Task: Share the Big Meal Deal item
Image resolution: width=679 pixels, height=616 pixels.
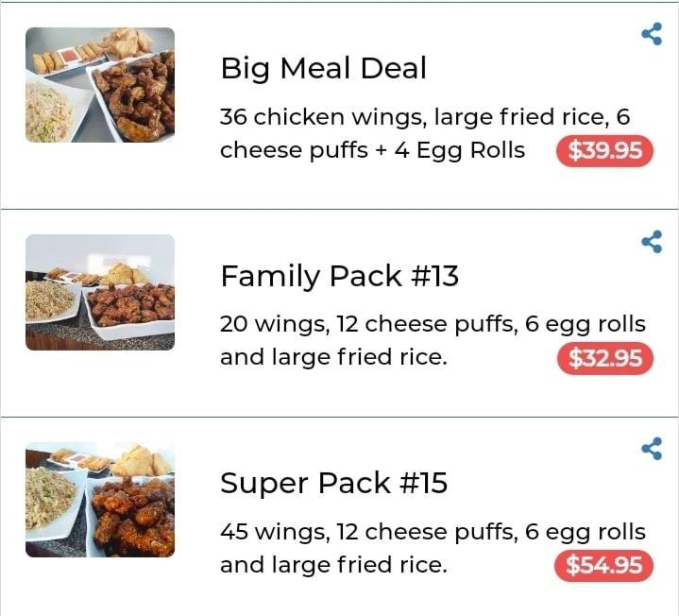Action: coord(652,35)
